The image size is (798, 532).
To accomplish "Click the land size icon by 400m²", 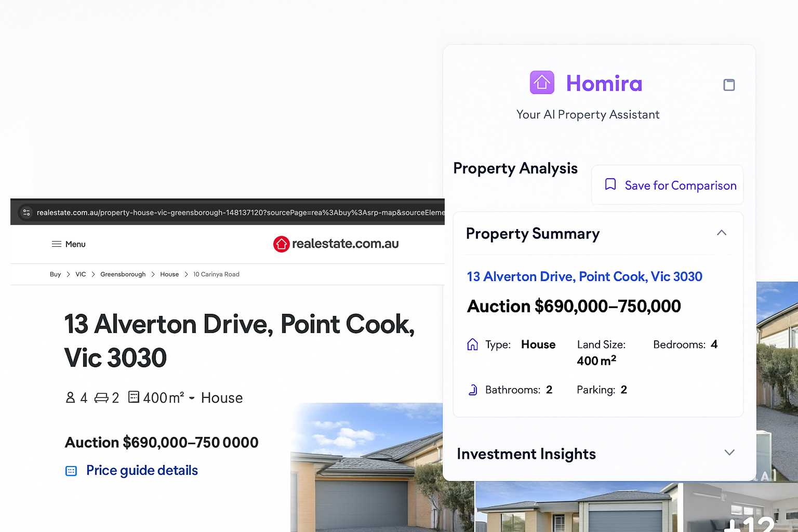I will pyautogui.click(x=134, y=397).
